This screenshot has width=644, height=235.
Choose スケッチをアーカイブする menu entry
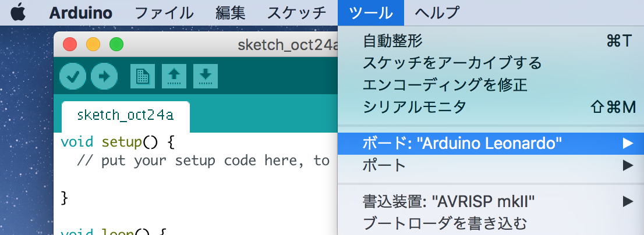(491, 63)
